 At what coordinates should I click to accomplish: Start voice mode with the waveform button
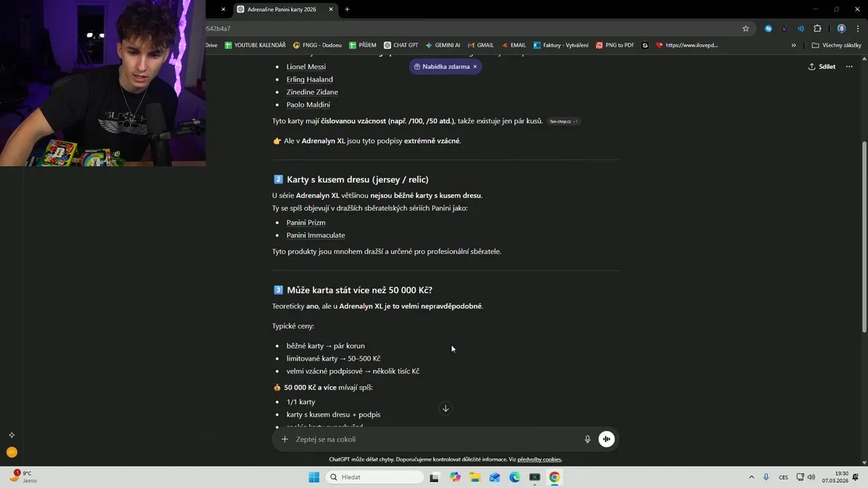(x=606, y=439)
